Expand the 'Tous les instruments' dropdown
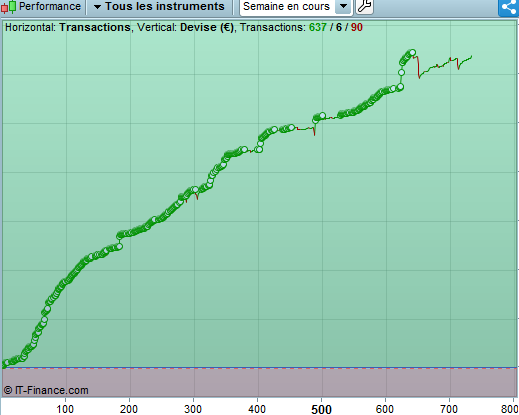 coord(159,6)
